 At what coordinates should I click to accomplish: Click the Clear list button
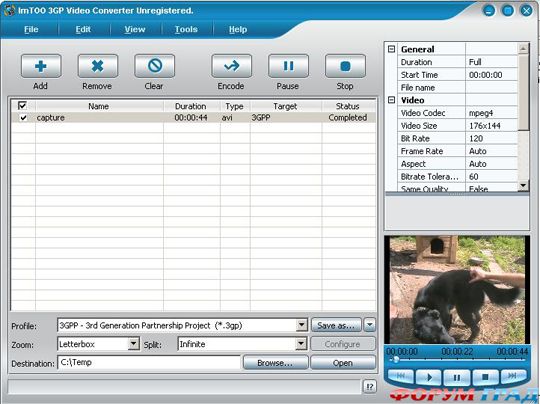[155, 66]
